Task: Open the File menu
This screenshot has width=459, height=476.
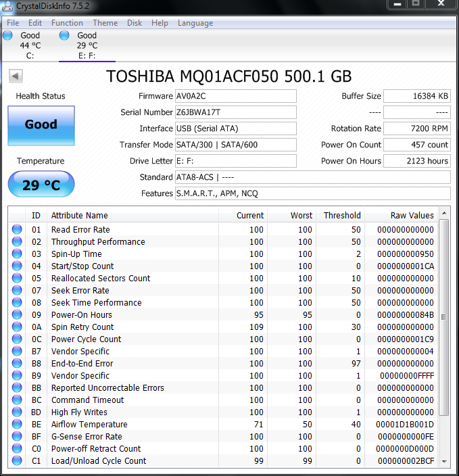Action: tap(13, 23)
